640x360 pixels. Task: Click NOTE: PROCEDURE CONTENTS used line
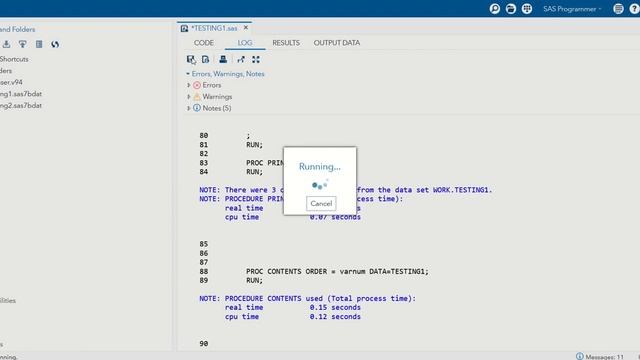click(x=307, y=298)
